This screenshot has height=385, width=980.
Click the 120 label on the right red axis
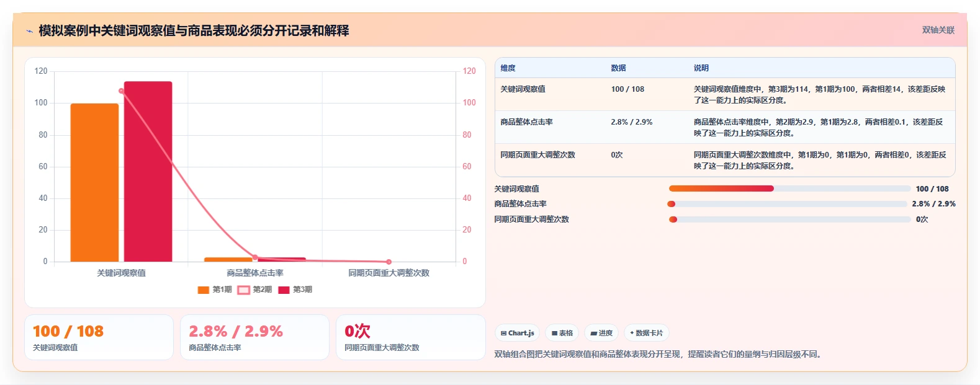[469, 71]
